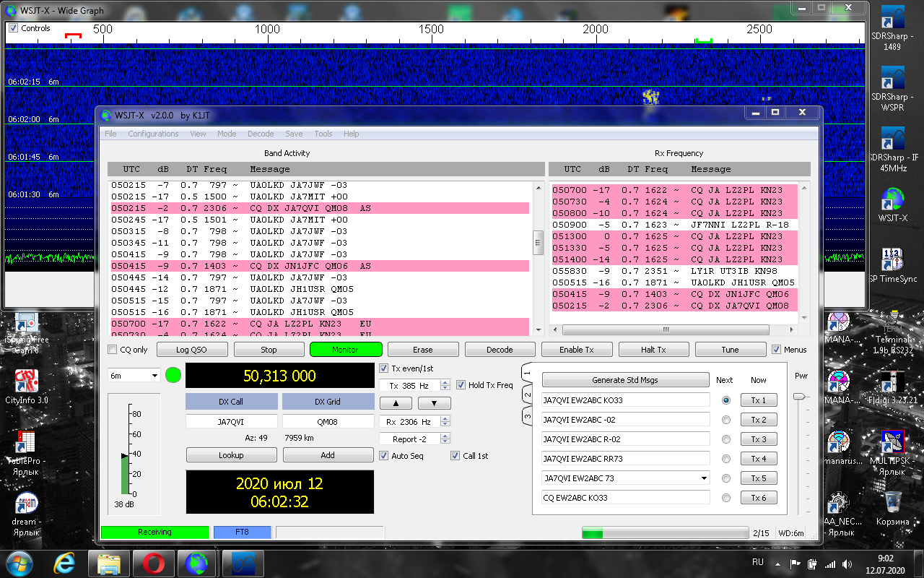The height and width of the screenshot is (578, 924).
Task: Open the Recycle Bin (Корзина)
Action: pos(893,503)
